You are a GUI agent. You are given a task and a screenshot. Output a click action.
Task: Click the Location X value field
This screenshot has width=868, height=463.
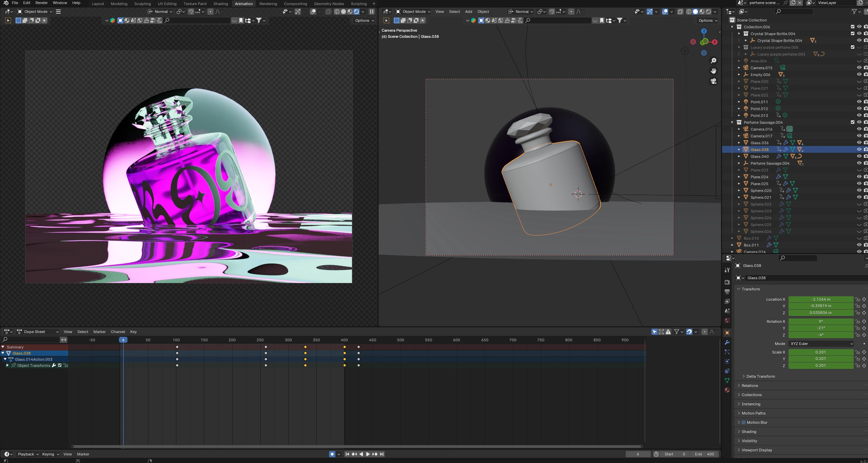(x=820, y=299)
